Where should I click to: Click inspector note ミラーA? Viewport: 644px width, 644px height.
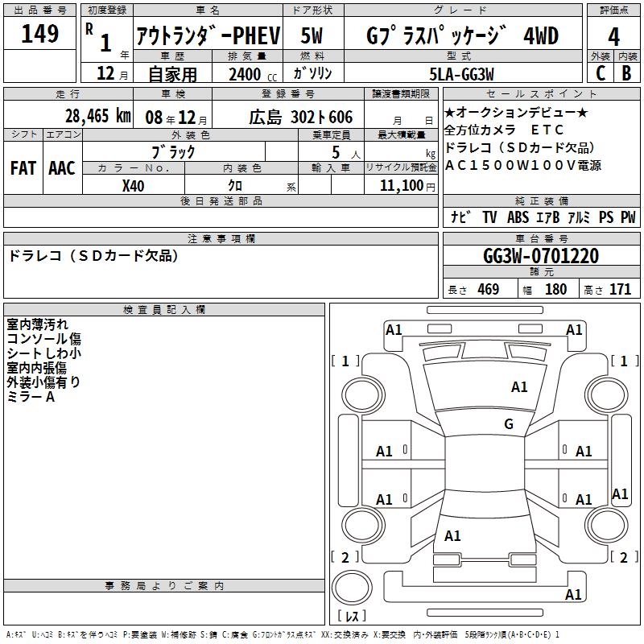pos(31,397)
